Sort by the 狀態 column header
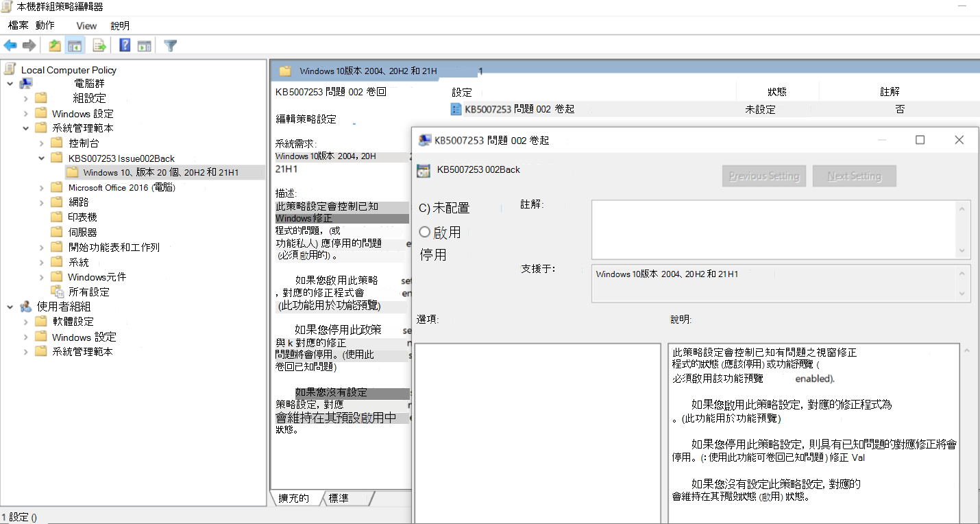The width and height of the screenshot is (980, 524). point(777,91)
